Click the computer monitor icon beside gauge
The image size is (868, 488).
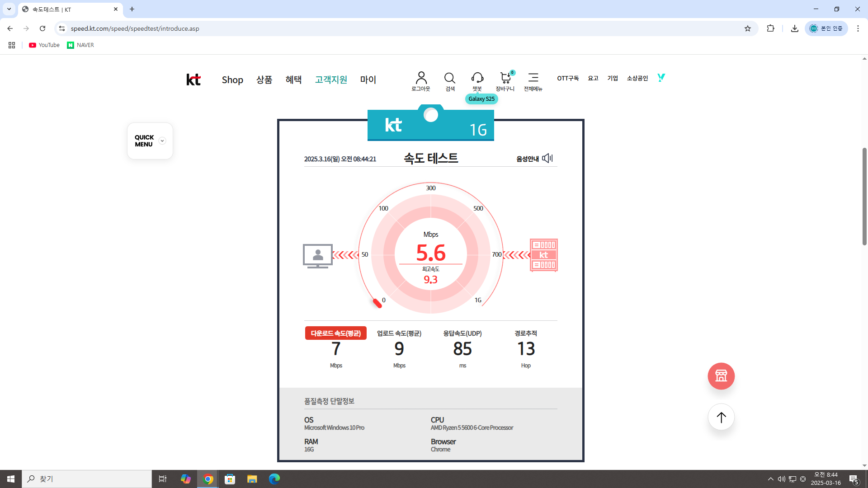pos(318,256)
